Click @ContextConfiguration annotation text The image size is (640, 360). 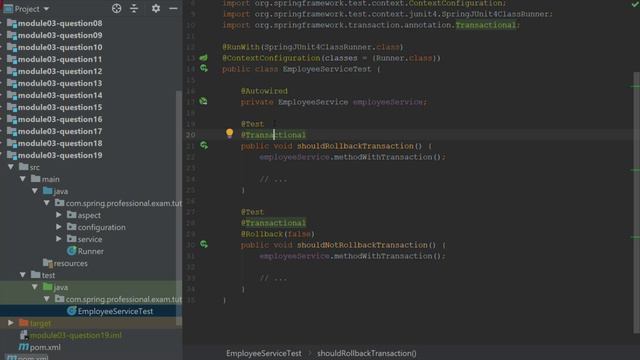pyautogui.click(x=271, y=58)
